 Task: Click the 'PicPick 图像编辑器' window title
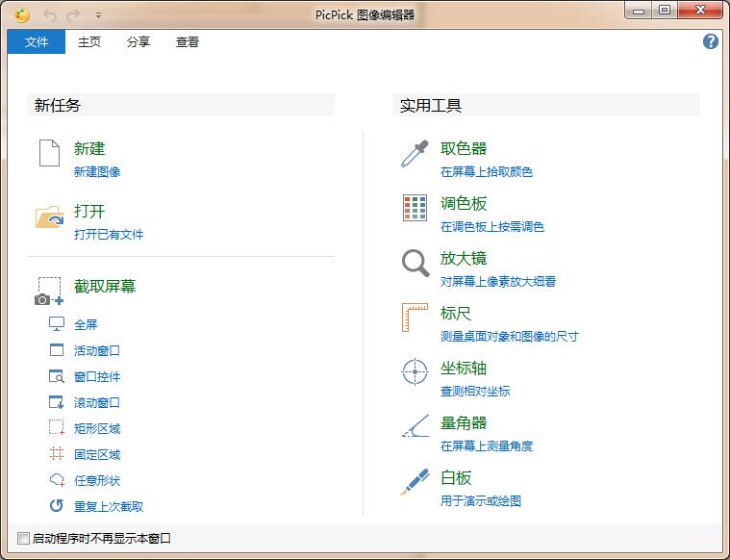(365, 15)
